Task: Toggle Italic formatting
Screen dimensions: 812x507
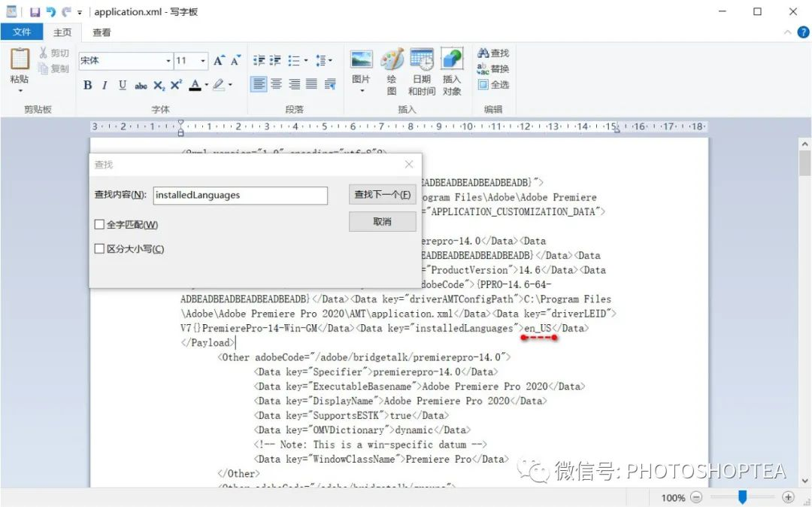Action: point(105,85)
